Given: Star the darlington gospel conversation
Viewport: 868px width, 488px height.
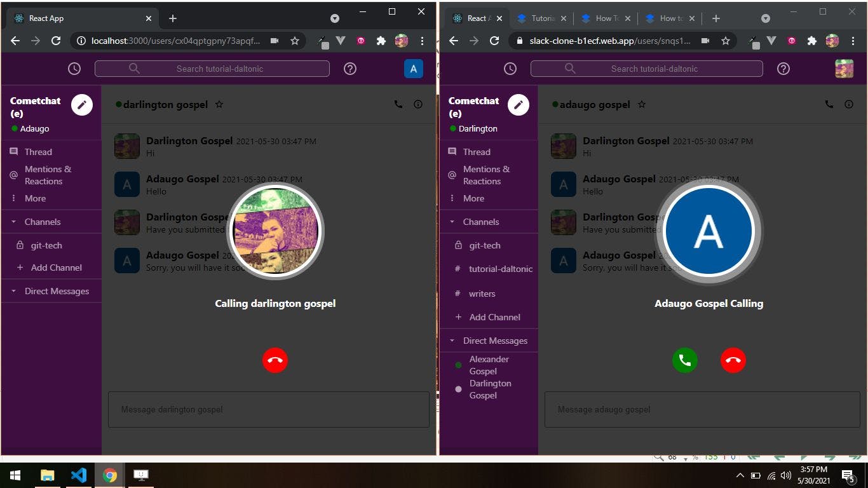Looking at the screenshot, I should coord(219,104).
